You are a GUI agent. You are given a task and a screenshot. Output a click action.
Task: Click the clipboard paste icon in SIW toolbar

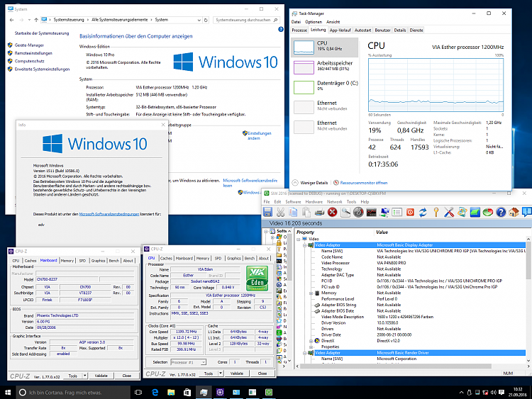pyautogui.click(x=306, y=213)
